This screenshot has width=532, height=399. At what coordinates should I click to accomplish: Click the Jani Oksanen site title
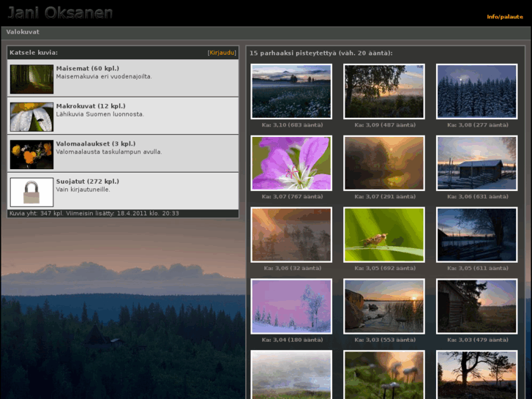click(x=60, y=12)
